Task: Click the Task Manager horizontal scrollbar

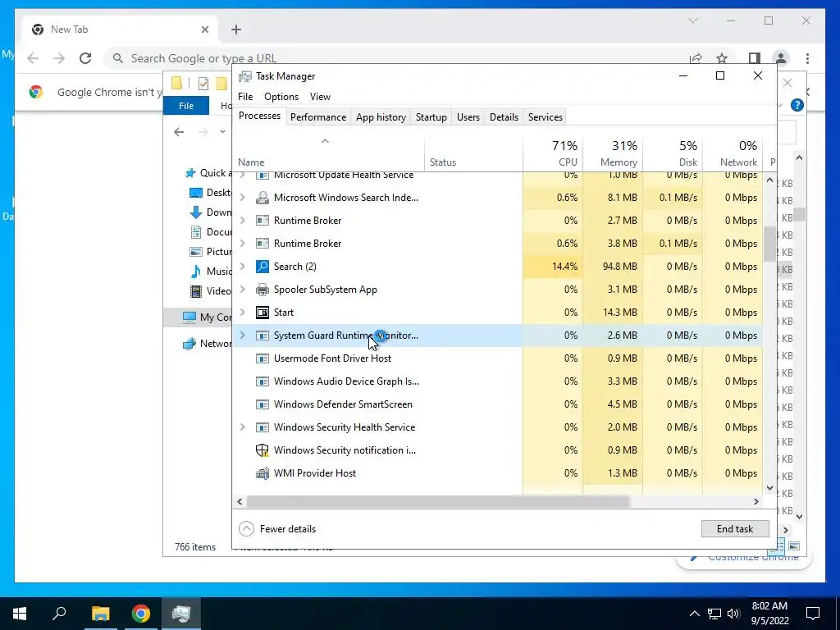Action: coord(438,502)
